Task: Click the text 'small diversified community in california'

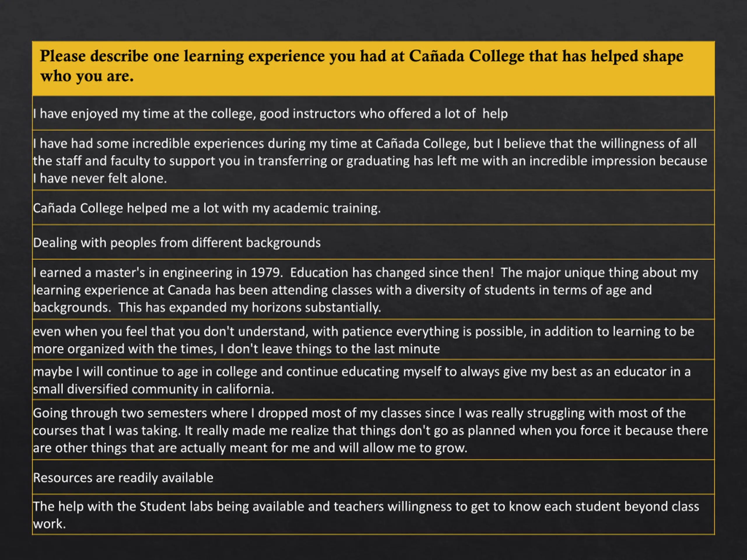Action: (x=154, y=389)
